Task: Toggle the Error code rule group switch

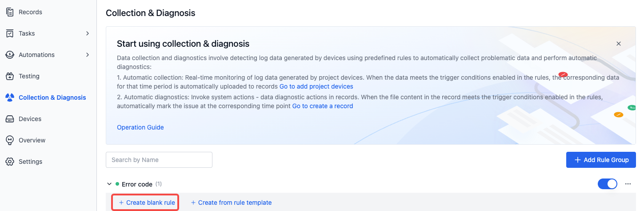Action: pyautogui.click(x=608, y=184)
